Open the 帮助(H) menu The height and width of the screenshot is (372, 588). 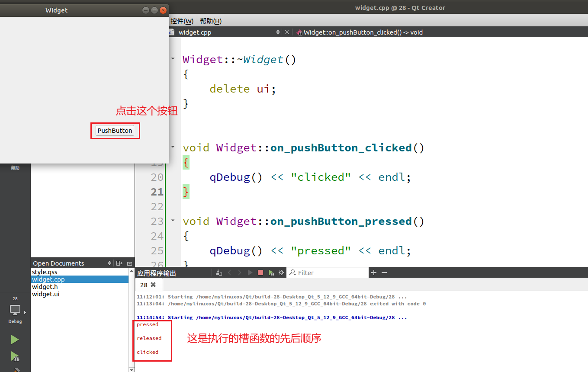point(210,21)
